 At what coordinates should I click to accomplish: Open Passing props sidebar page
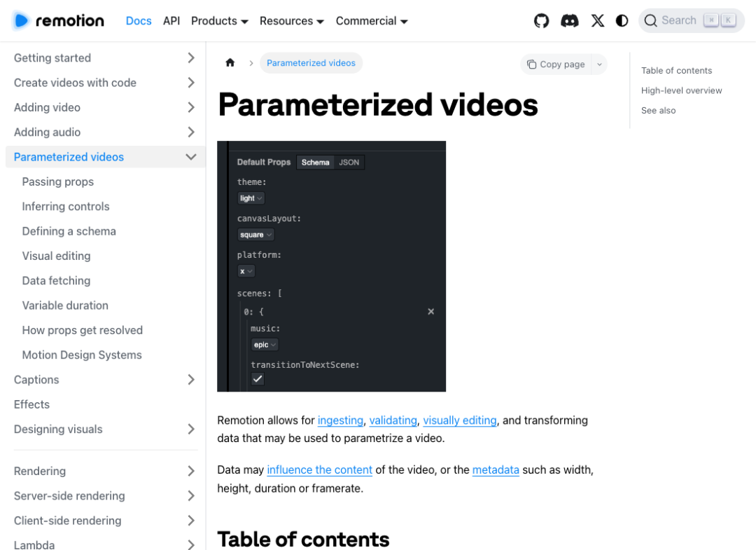coord(58,181)
